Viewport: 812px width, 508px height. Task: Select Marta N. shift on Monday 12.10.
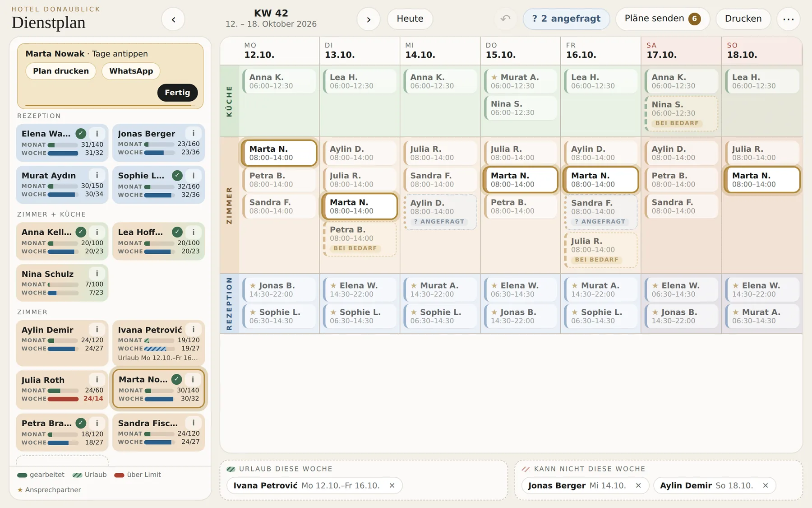coord(279,153)
